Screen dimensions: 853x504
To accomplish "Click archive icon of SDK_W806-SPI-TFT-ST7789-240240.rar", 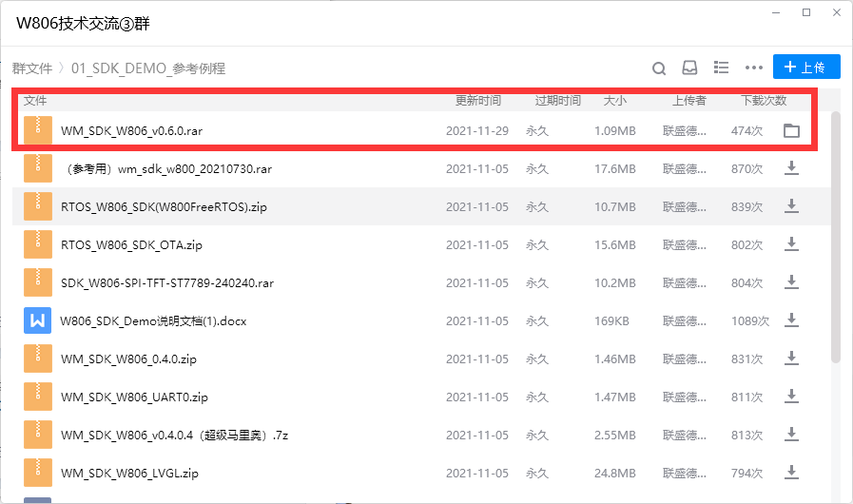I will (38, 282).
